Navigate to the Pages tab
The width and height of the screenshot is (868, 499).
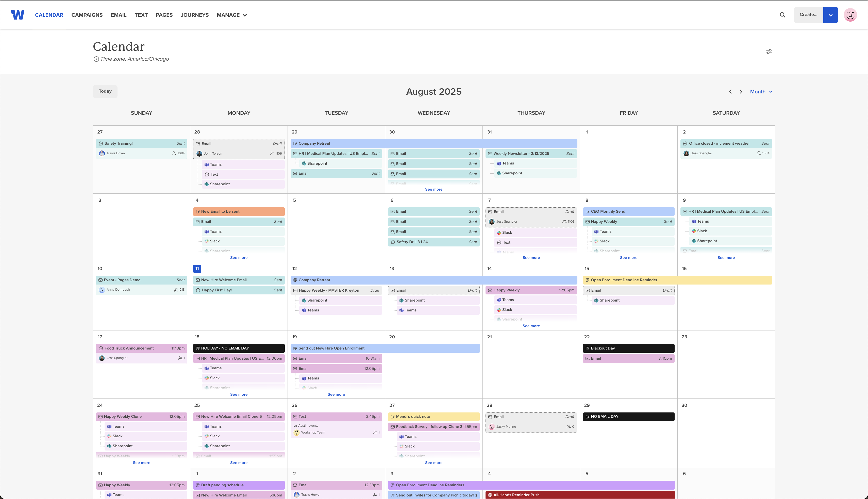click(164, 15)
